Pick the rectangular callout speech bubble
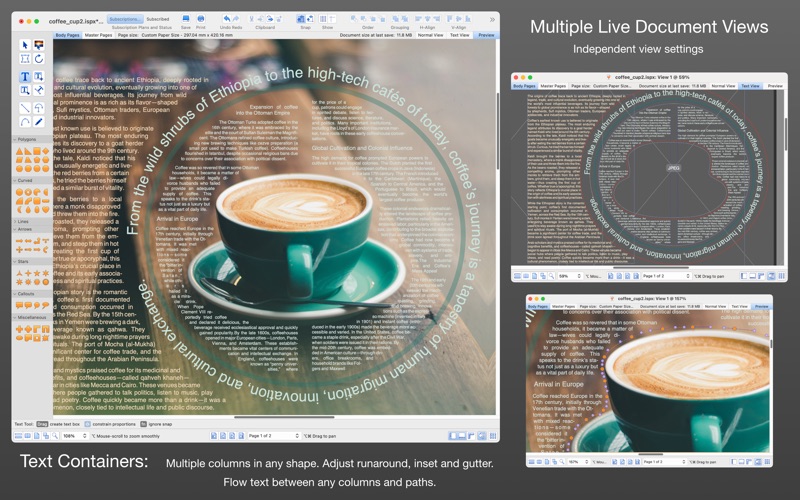 coord(19,305)
